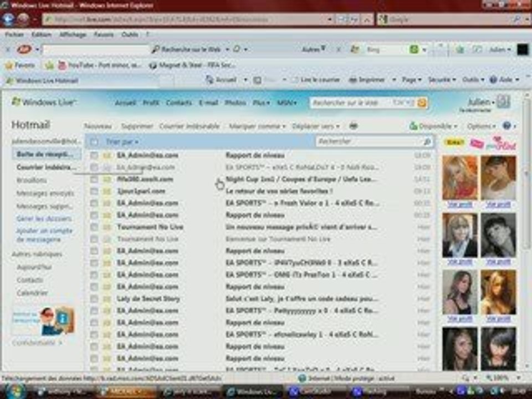Click the Aide help icon in command bar
The width and height of the screenshot is (532, 399).
tap(493, 80)
